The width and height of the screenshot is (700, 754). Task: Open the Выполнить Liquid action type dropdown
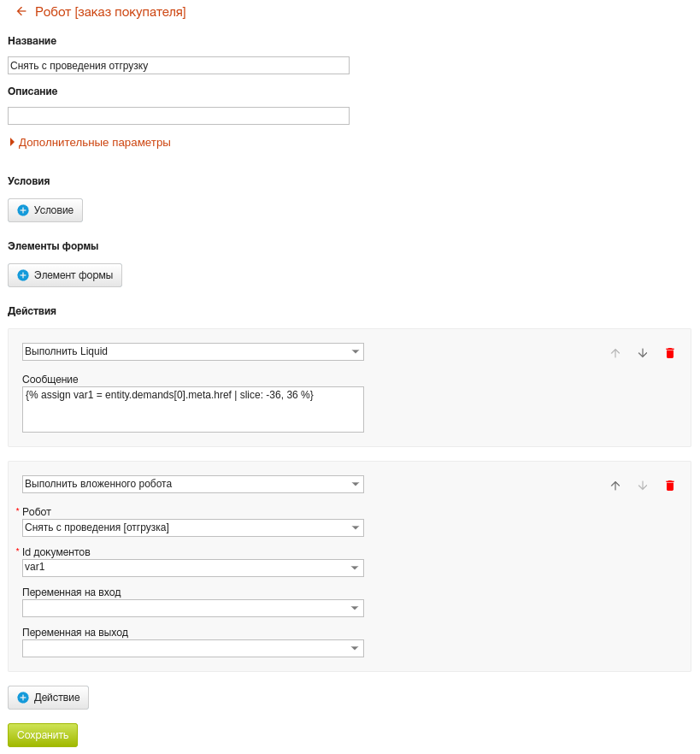point(193,351)
